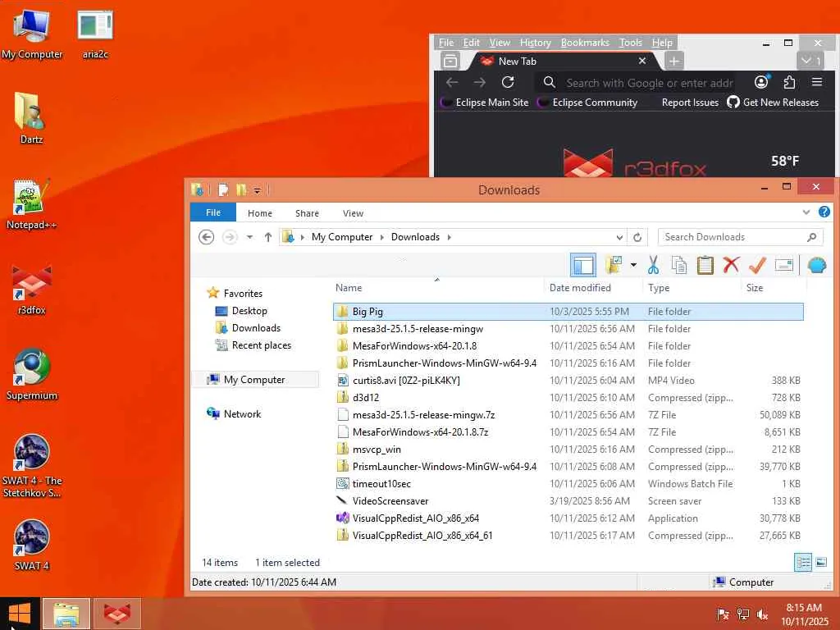
Task: Open the File tab in Explorer
Action: click(x=213, y=212)
